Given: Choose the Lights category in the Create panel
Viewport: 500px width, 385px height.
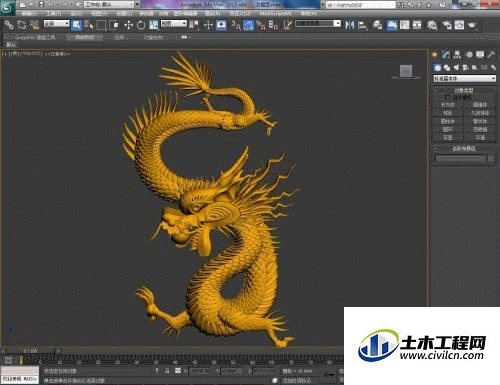Looking at the screenshot, I should 456,68.
